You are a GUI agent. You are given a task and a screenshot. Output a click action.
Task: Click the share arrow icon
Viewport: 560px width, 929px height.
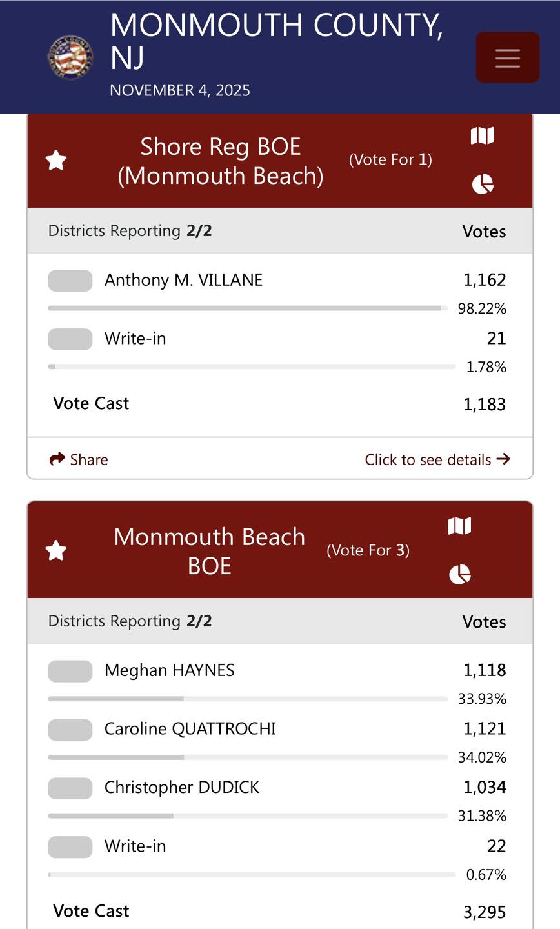pos(57,459)
